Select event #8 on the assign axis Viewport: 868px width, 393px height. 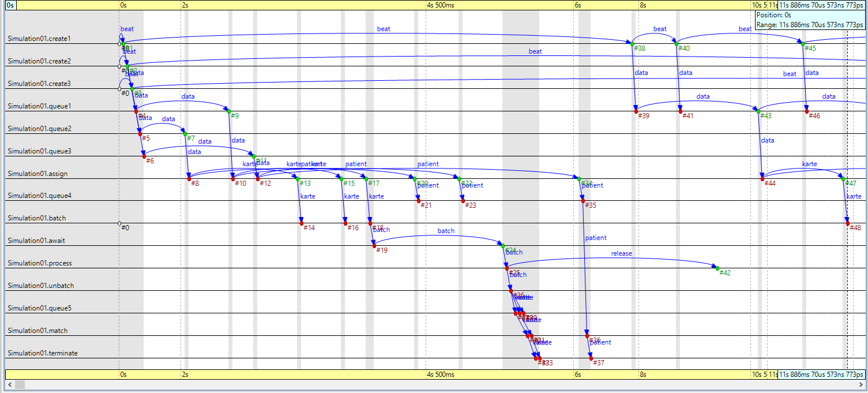(189, 179)
